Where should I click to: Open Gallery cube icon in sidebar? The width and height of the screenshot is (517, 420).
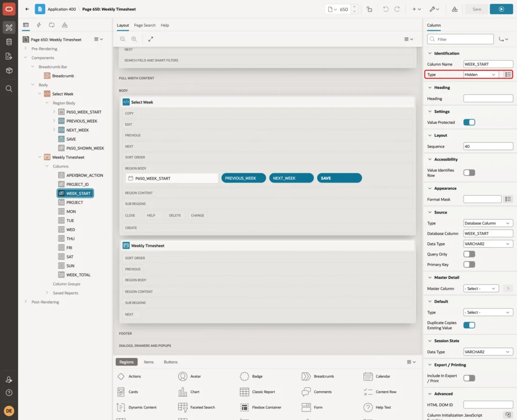pyautogui.click(x=9, y=71)
